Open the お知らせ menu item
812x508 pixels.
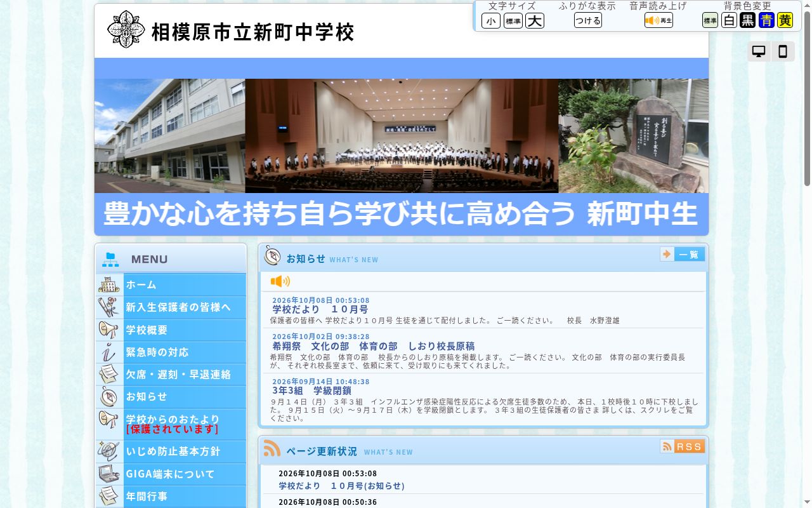[x=171, y=397]
